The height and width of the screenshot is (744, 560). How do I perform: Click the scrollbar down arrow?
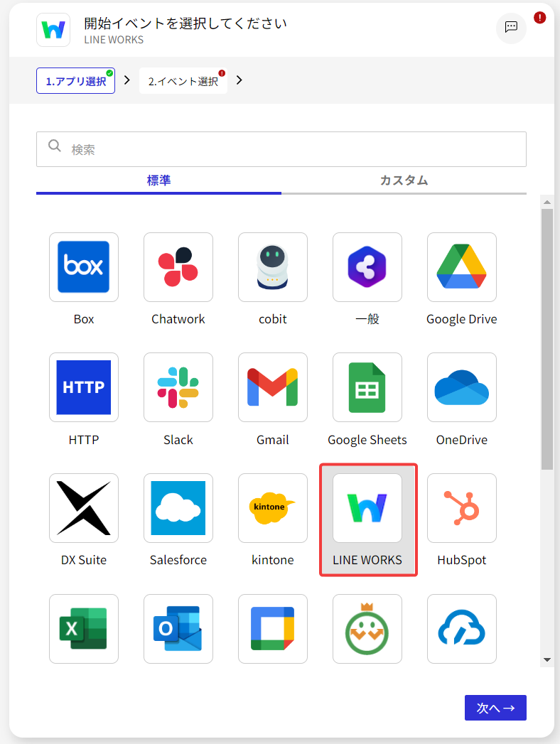tap(547, 660)
